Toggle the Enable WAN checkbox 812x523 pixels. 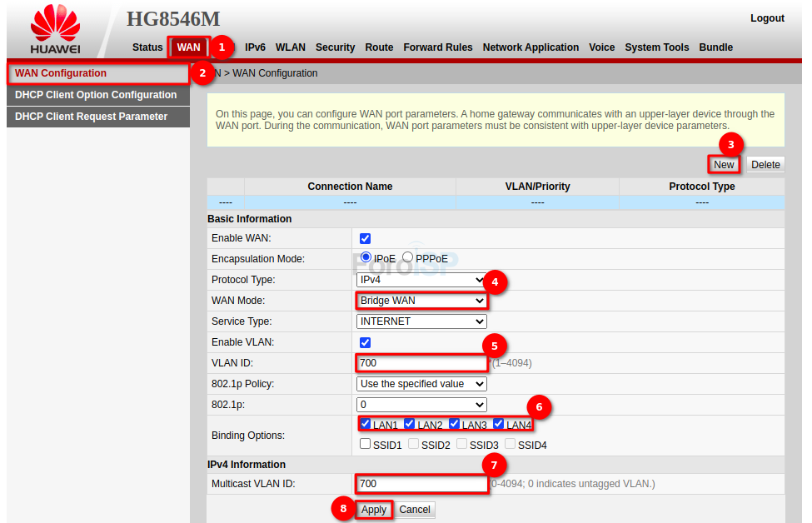click(365, 239)
